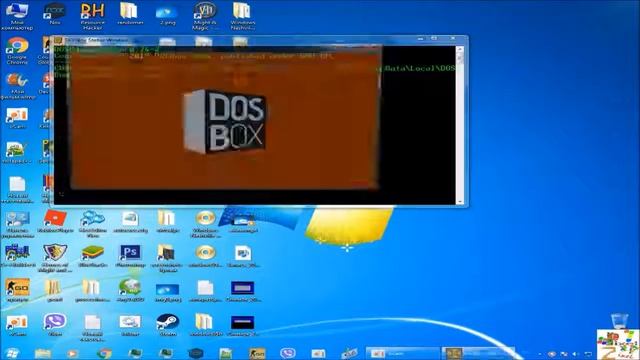Image resolution: width=640 pixels, height=360 pixels.
Task: Open the Windows Start button
Action: [12, 353]
